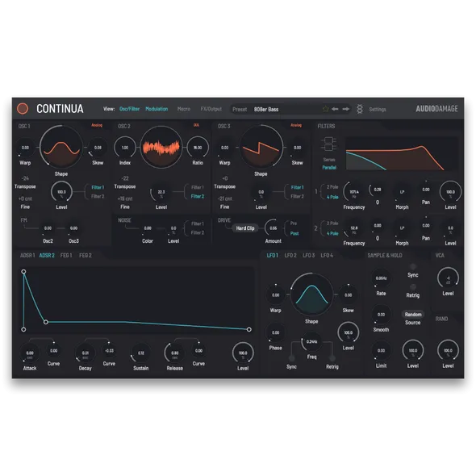Click the orange Continua logo circle

(23, 109)
